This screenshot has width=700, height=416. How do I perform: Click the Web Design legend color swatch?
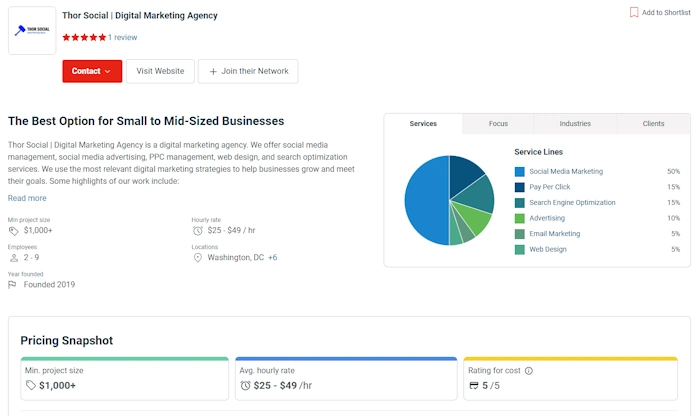[520, 250]
